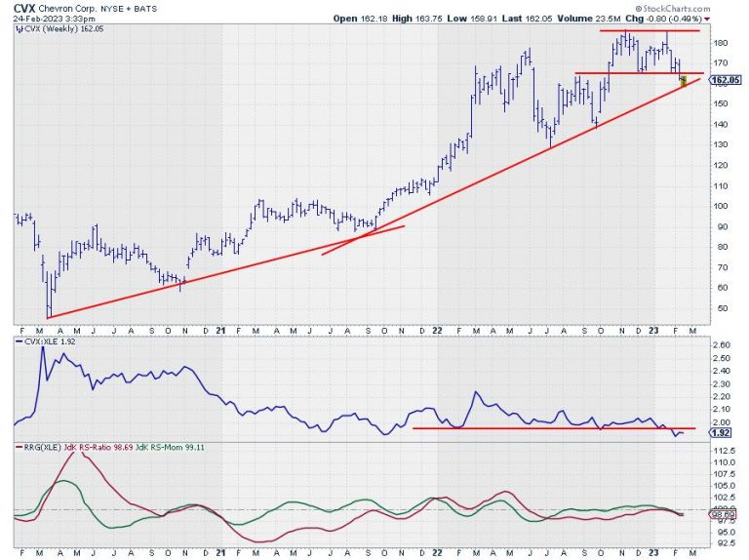
Task: Open the StockCharts.com watermark link
Action: pos(672,9)
